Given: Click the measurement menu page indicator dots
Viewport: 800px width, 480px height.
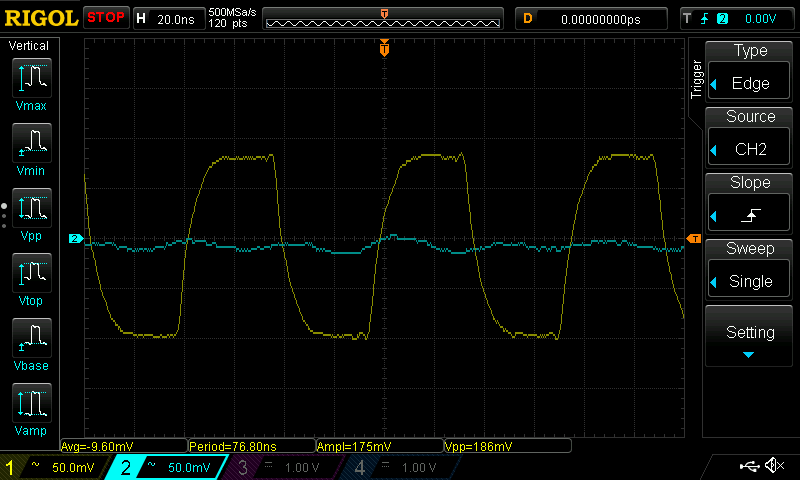Looking at the screenshot, I should (x=4, y=216).
